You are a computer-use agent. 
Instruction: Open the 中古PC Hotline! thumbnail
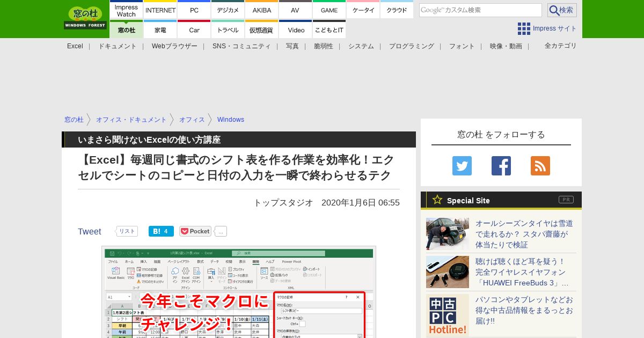coord(448,315)
